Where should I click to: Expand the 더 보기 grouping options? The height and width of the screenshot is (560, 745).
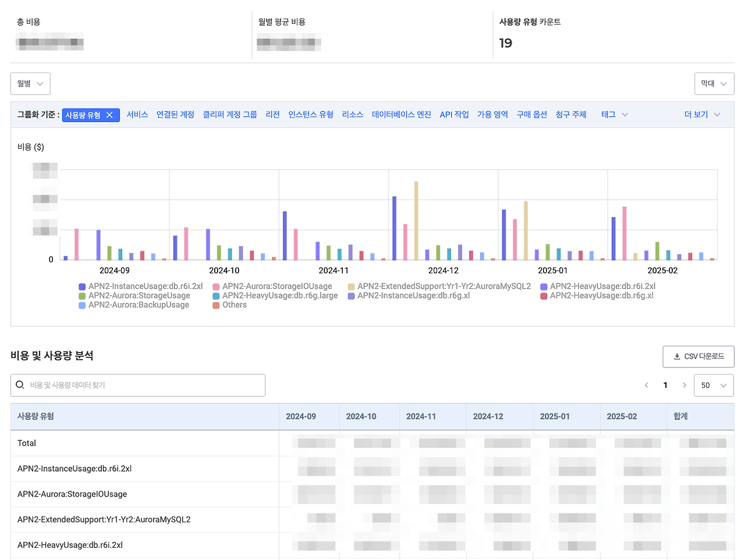click(x=703, y=115)
